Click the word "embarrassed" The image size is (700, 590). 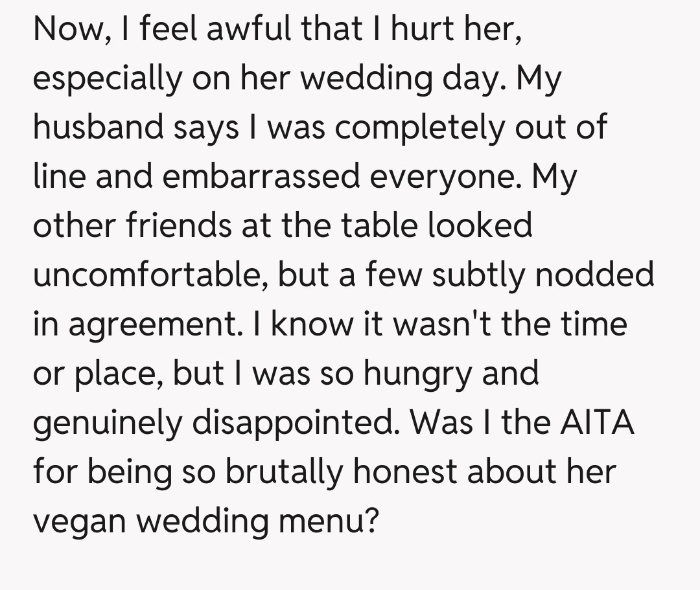pos(260,176)
